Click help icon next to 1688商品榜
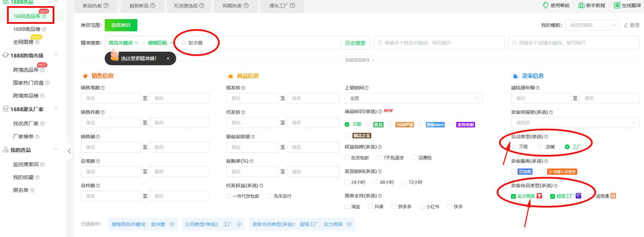This screenshot has width=644, height=237. click(44, 30)
